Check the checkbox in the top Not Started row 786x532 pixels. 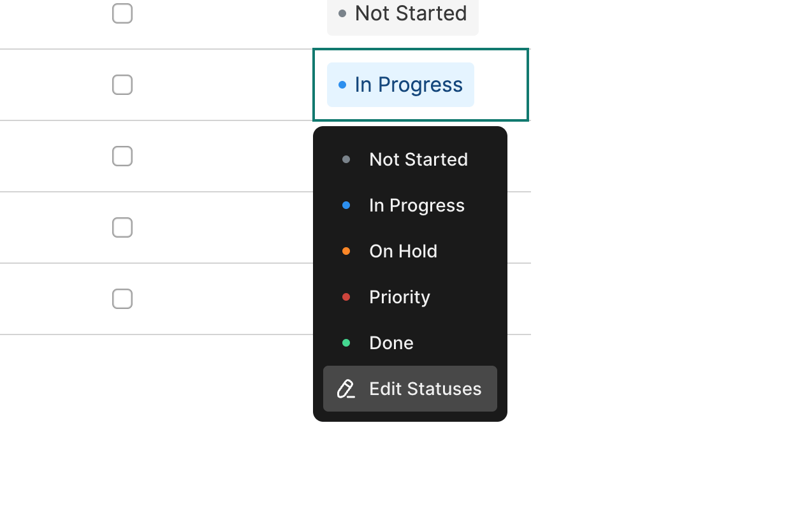point(122,13)
